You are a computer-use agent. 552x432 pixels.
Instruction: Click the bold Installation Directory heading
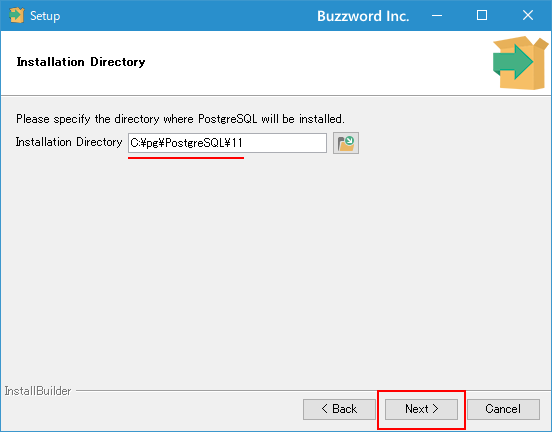pyautogui.click(x=81, y=62)
